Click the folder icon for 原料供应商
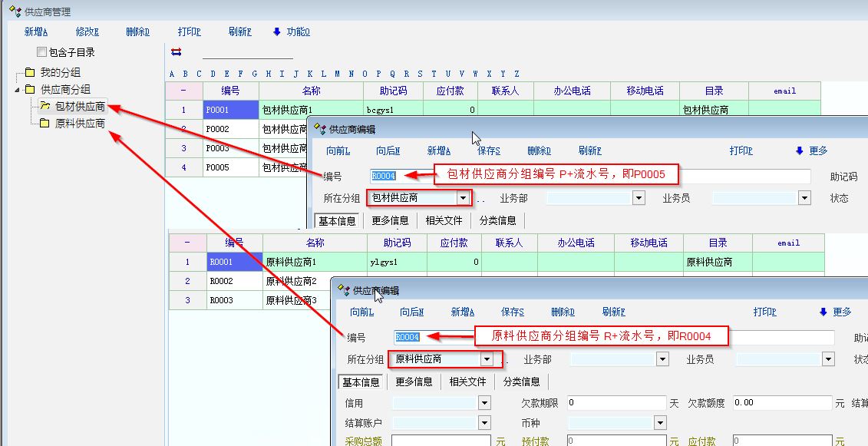Viewport: 868px width, 446px height. (45, 124)
